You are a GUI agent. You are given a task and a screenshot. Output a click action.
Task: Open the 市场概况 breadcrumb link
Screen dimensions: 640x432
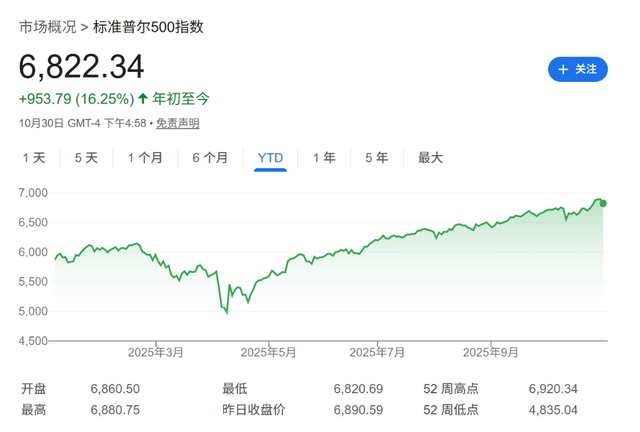[x=48, y=27]
